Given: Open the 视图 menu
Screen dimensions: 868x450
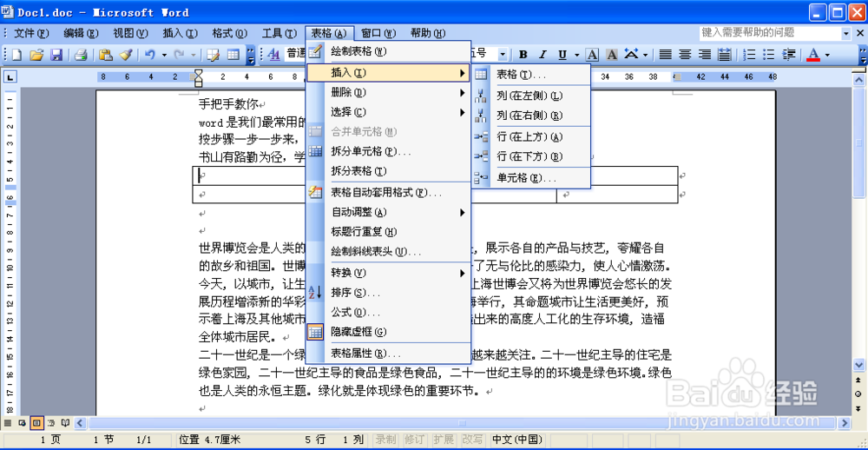Looking at the screenshot, I should point(131,33).
